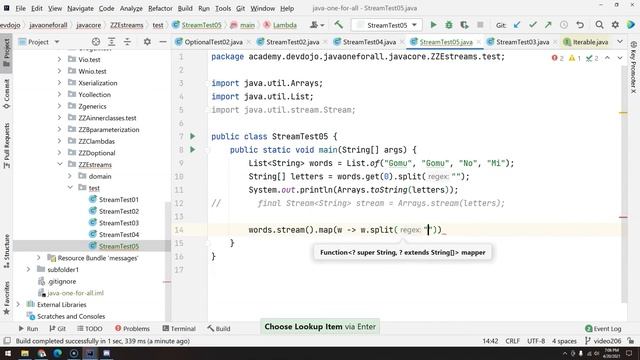Switch to StreamTest04.java tab
The image size is (640, 360).
point(369,42)
